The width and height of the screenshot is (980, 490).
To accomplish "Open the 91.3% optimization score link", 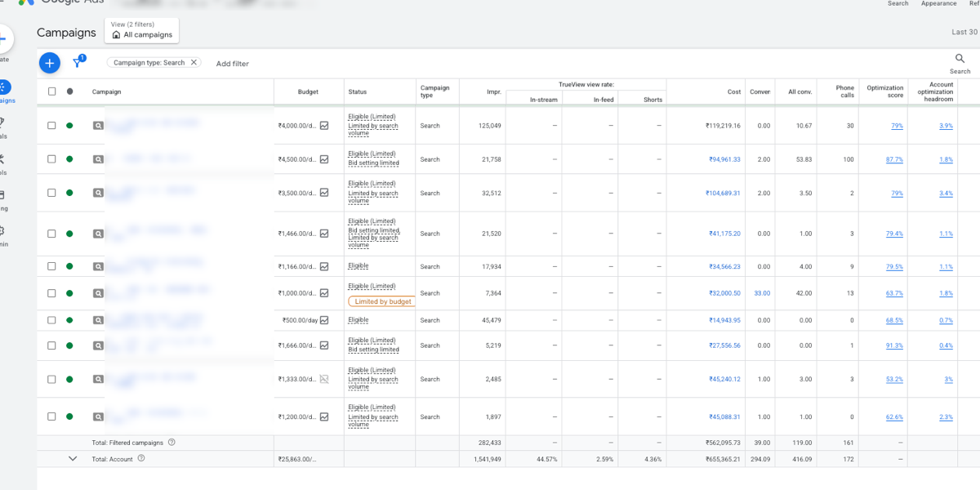I will (x=894, y=345).
